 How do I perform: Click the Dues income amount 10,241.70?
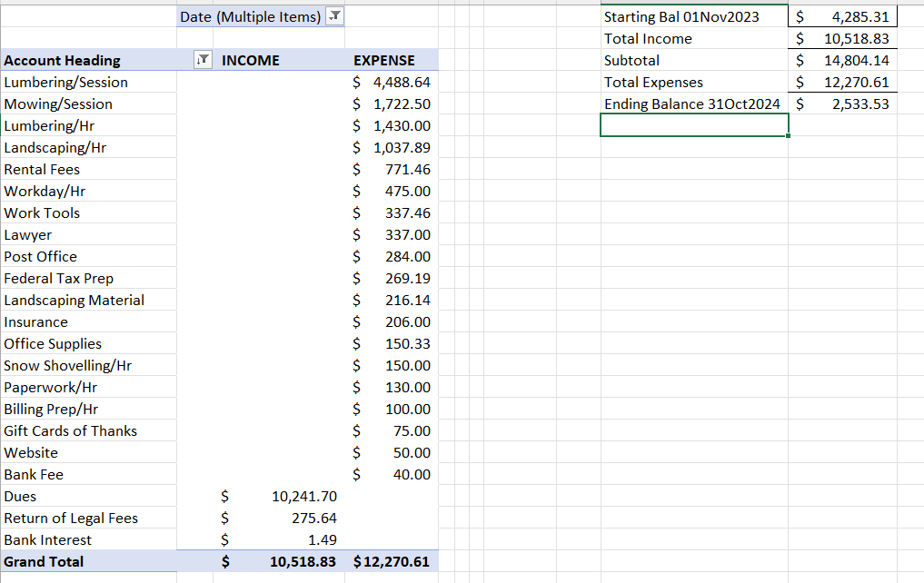(304, 497)
